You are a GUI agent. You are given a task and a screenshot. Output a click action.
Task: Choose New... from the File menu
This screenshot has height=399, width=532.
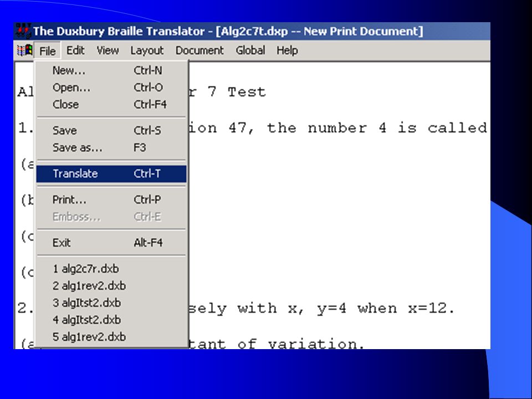coord(111,70)
